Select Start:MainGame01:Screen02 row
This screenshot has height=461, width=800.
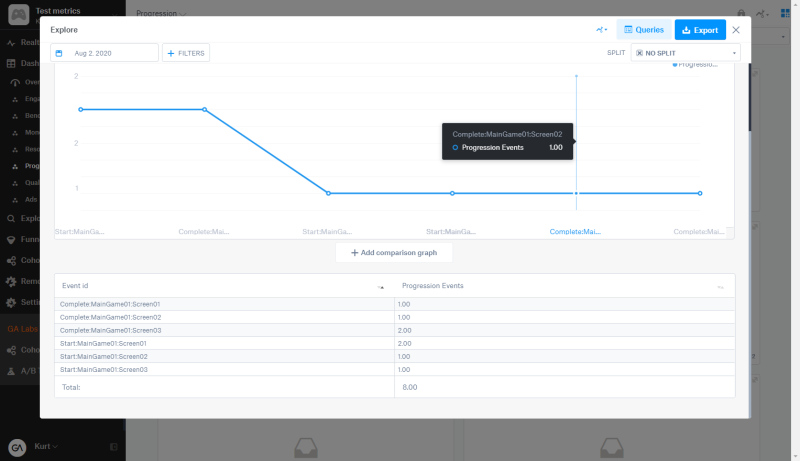pyautogui.click(x=394, y=356)
